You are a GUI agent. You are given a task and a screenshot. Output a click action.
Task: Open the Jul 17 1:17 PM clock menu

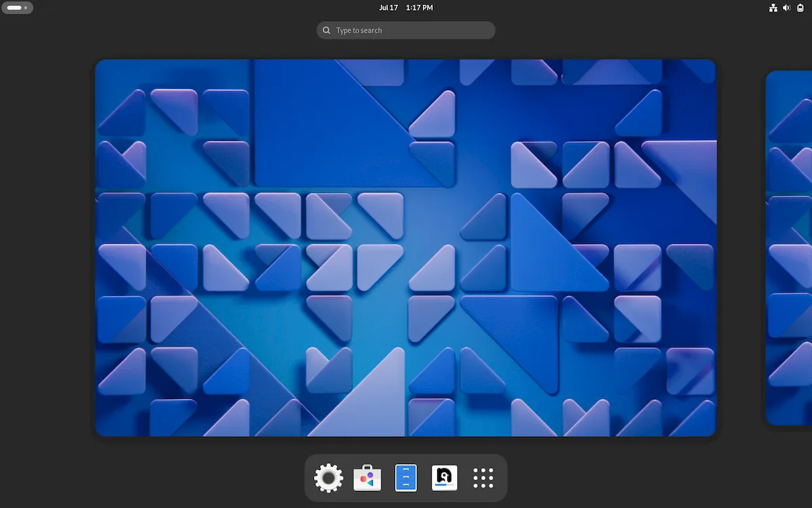click(x=406, y=8)
